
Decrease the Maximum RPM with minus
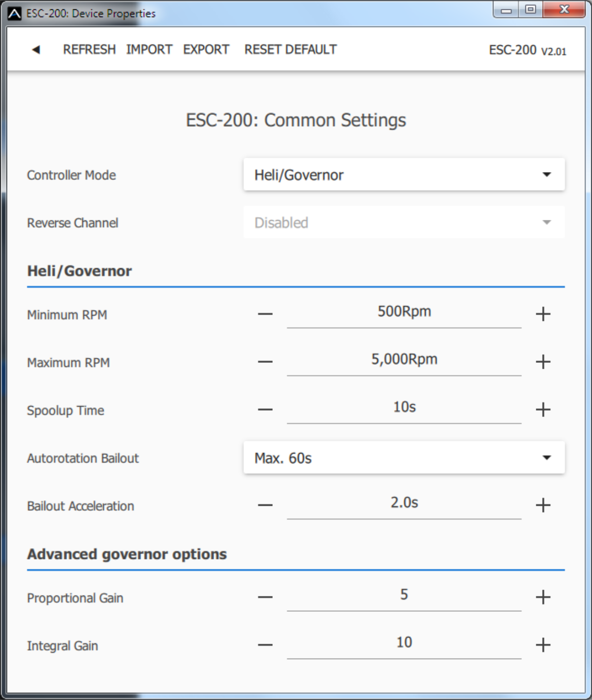click(265, 362)
